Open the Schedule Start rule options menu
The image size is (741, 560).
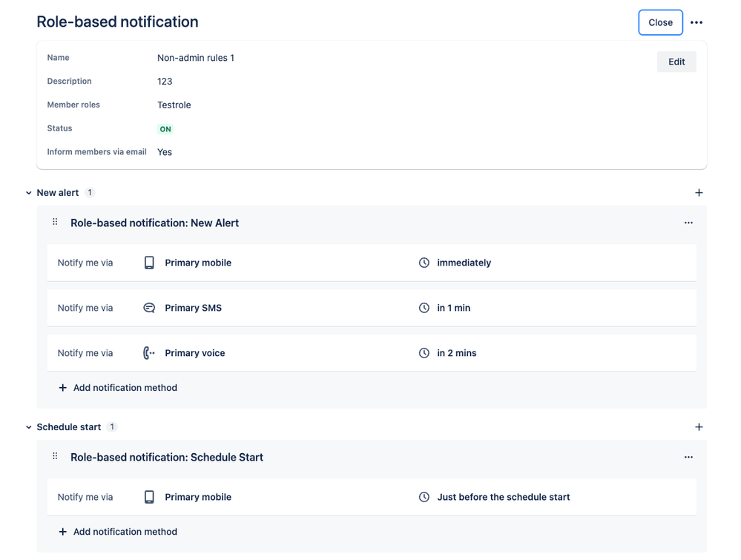click(688, 457)
